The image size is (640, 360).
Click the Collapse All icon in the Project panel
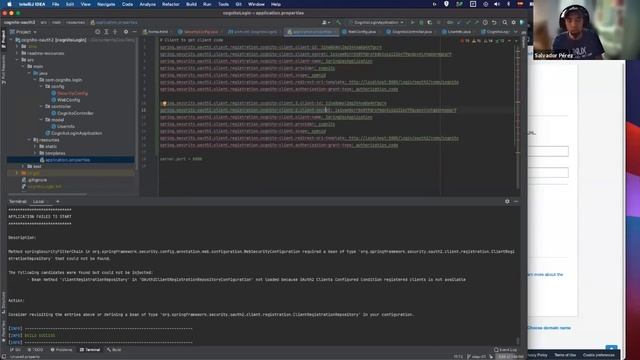[x=115, y=32]
